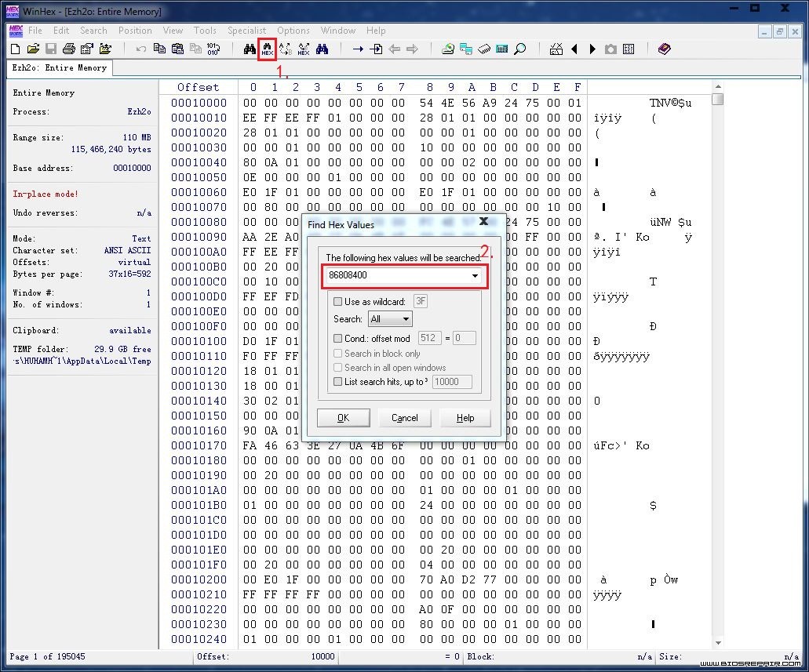Click the vertical scrollbar down arrow
This screenshot has width=809, height=672.
click(x=718, y=643)
